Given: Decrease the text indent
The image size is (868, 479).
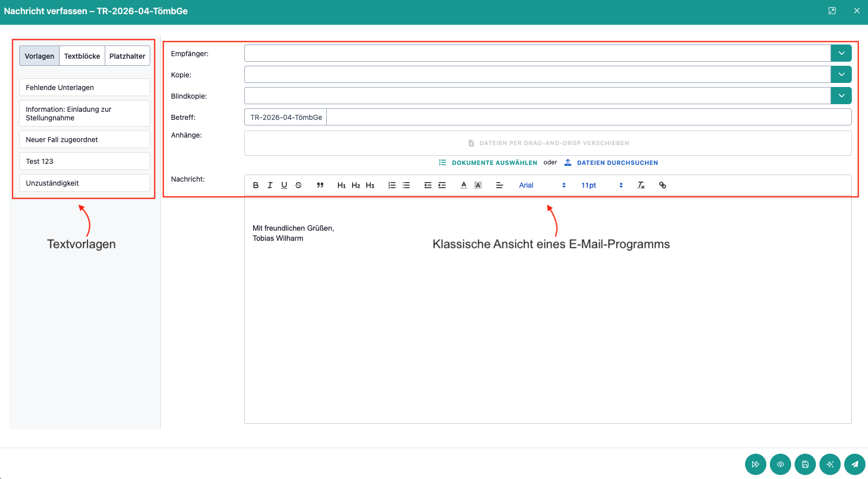Looking at the screenshot, I should tap(428, 185).
